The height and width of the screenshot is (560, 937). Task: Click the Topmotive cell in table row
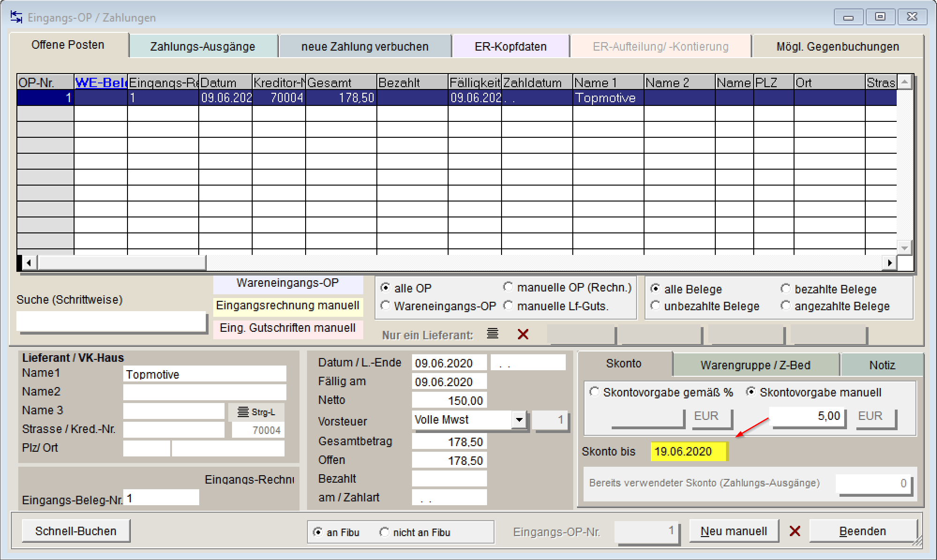pyautogui.click(x=608, y=97)
